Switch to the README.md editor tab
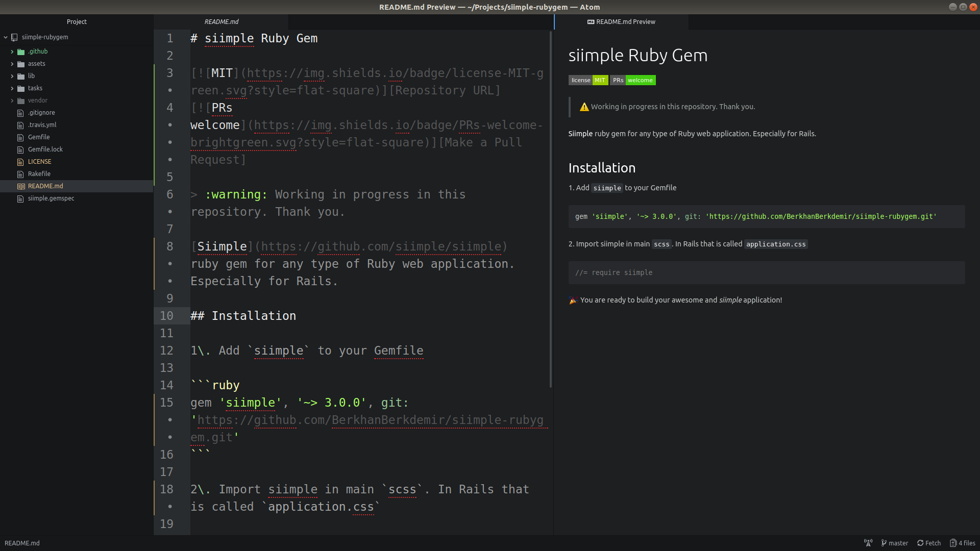 tap(221, 22)
